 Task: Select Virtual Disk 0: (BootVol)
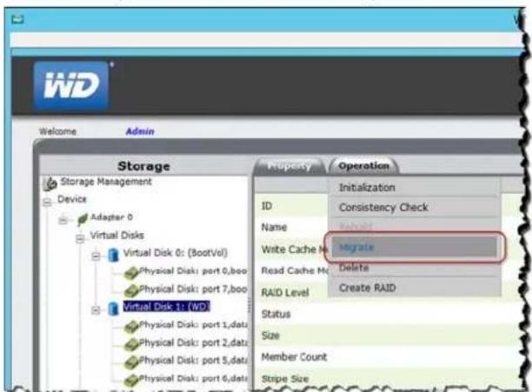point(175,253)
